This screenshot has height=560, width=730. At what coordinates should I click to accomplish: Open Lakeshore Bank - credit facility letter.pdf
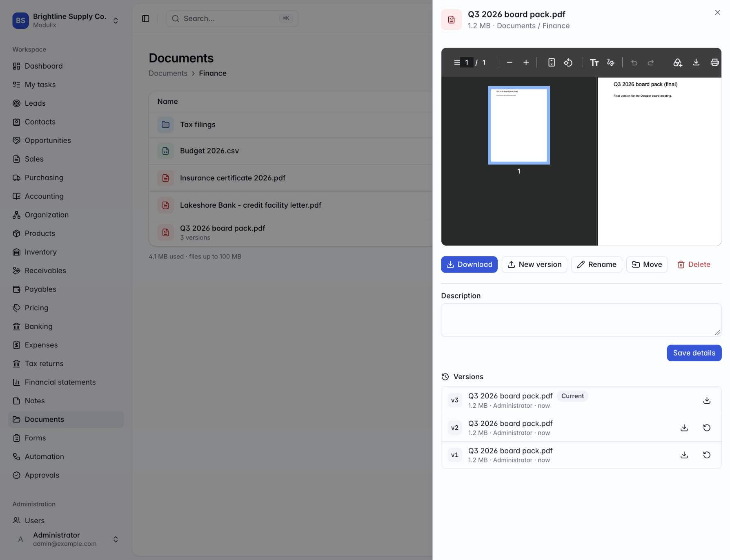[291, 205]
